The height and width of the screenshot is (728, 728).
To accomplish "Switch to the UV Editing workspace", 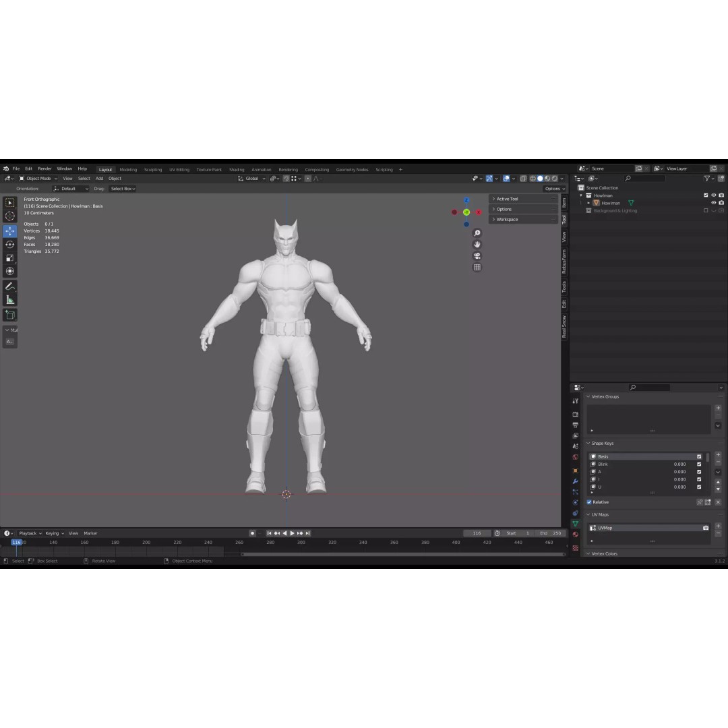I will click(x=179, y=169).
